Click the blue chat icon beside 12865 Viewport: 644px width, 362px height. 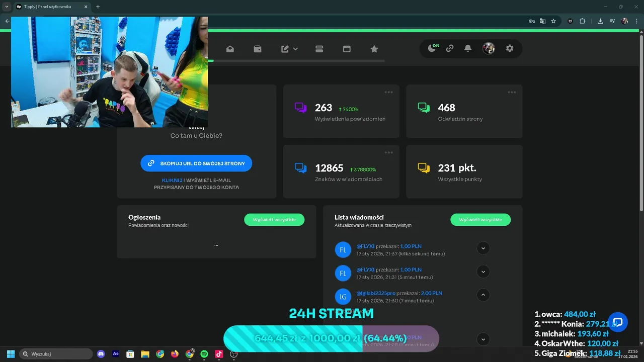301,168
